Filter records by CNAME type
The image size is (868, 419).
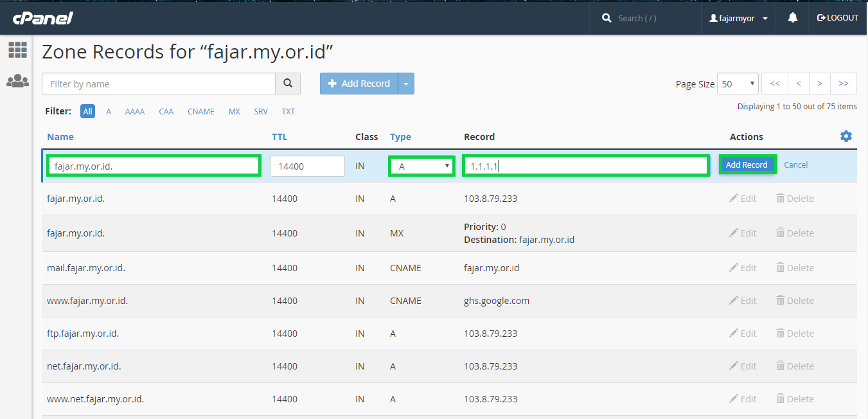200,111
